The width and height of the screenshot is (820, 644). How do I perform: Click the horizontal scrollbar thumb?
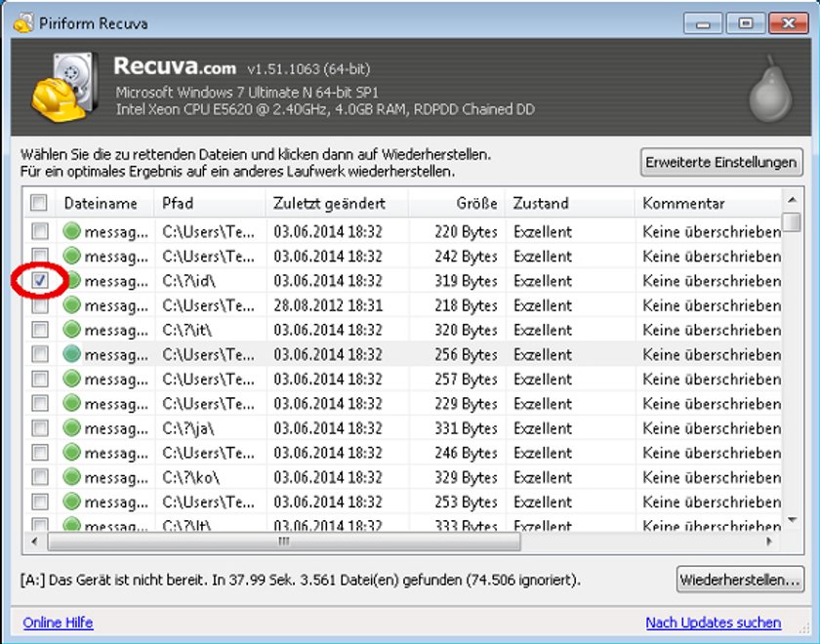pyautogui.click(x=284, y=542)
